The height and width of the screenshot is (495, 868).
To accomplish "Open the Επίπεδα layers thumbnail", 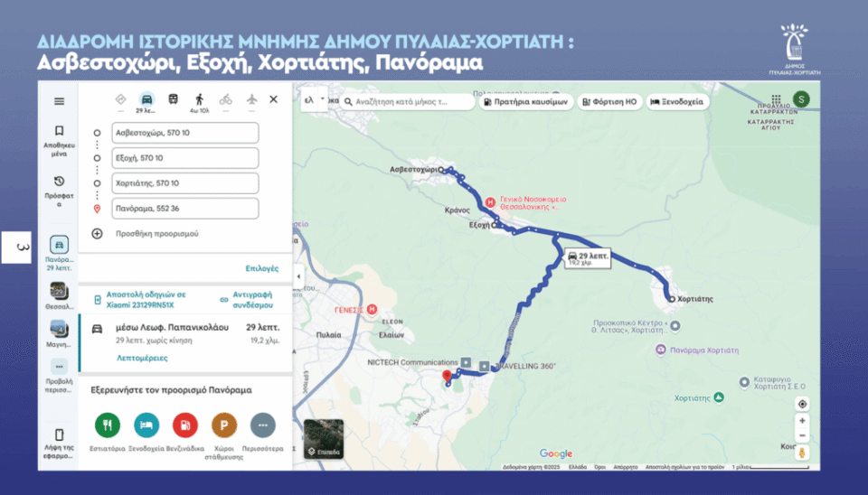I will pyautogui.click(x=324, y=439).
